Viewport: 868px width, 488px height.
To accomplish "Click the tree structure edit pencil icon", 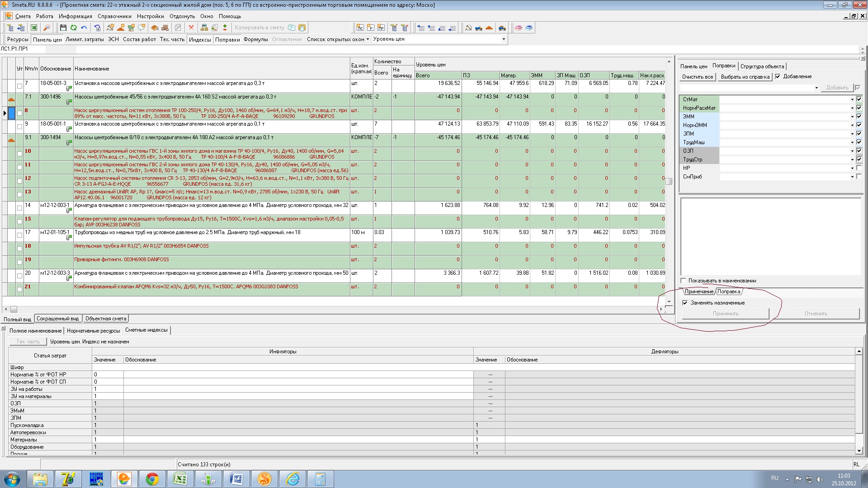I will (x=394, y=28).
